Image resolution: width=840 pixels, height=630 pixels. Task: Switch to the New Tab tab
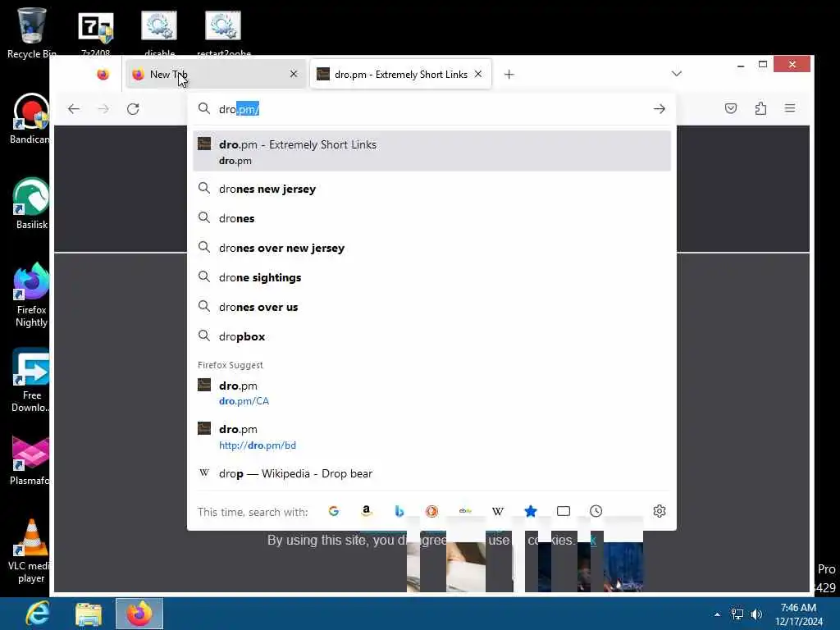point(216,74)
